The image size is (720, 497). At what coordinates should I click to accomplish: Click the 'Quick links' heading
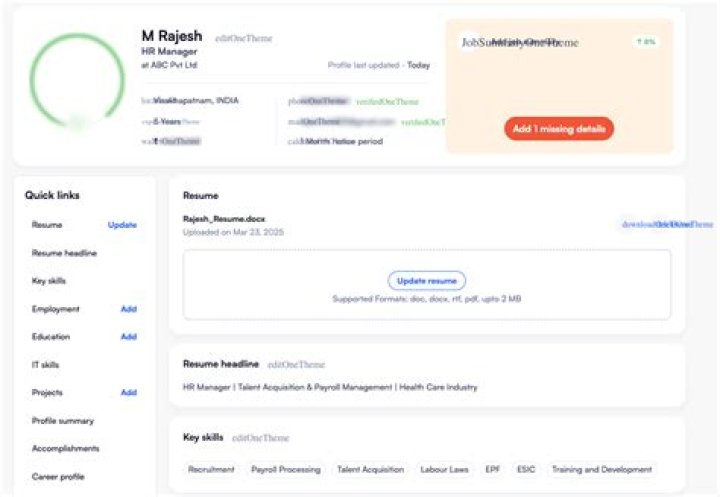click(52, 195)
